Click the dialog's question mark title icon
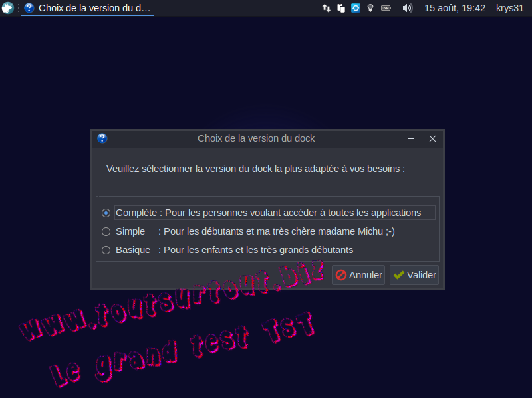 (x=102, y=138)
